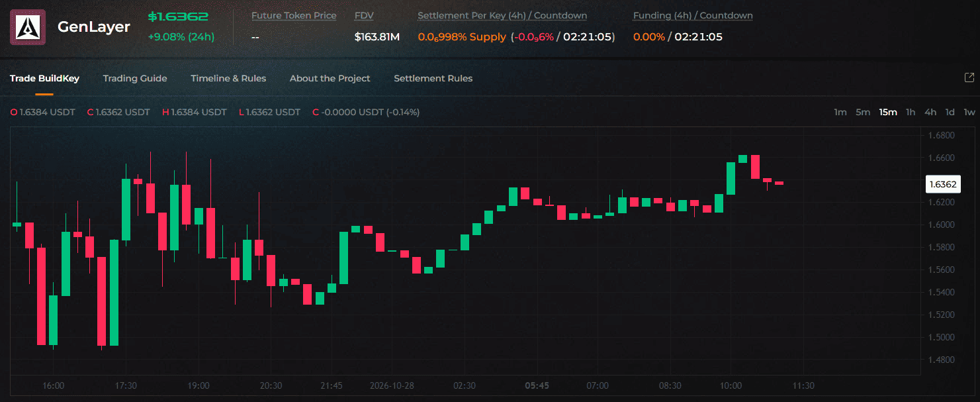980x402 pixels.
Task: Click the +9.08% (24h) change value
Action: tap(181, 37)
